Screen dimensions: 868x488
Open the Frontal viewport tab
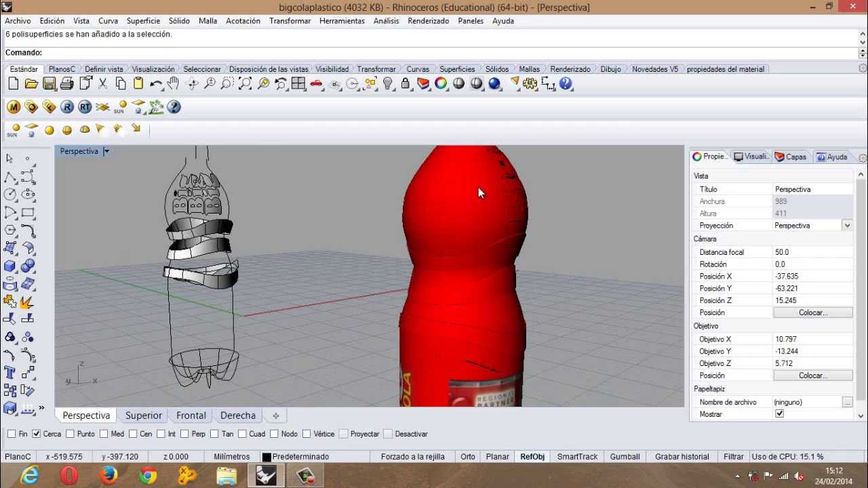(191, 415)
